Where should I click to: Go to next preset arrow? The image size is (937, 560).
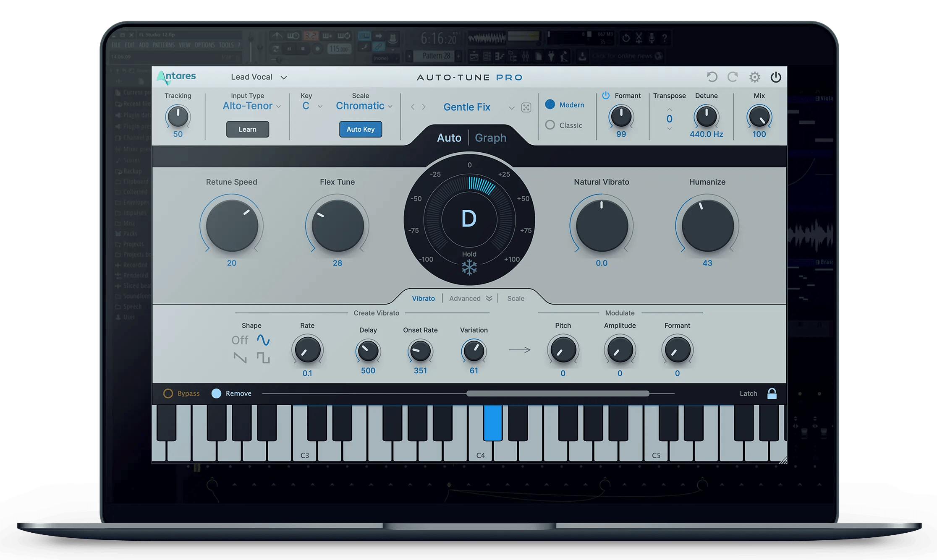[x=424, y=107]
